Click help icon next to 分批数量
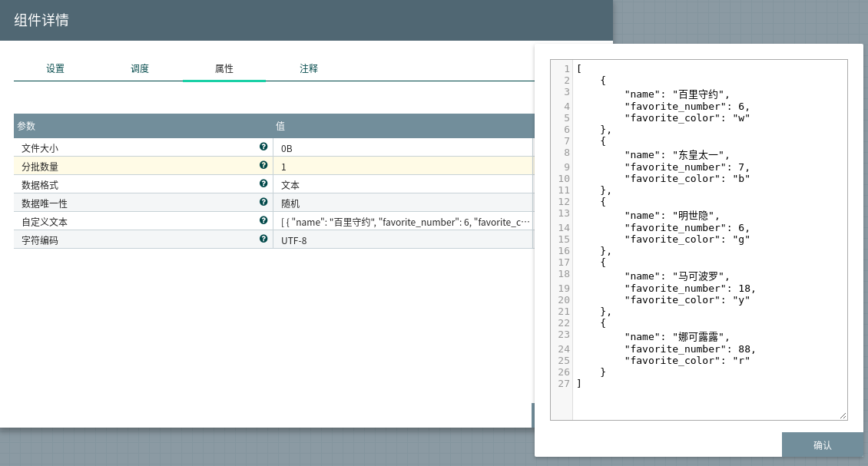The height and width of the screenshot is (466, 868). (x=263, y=165)
